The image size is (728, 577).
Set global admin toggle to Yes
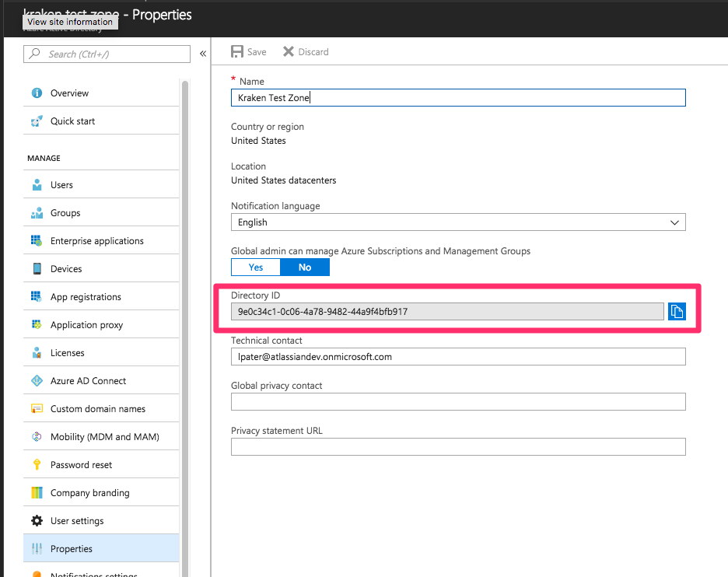pos(256,268)
